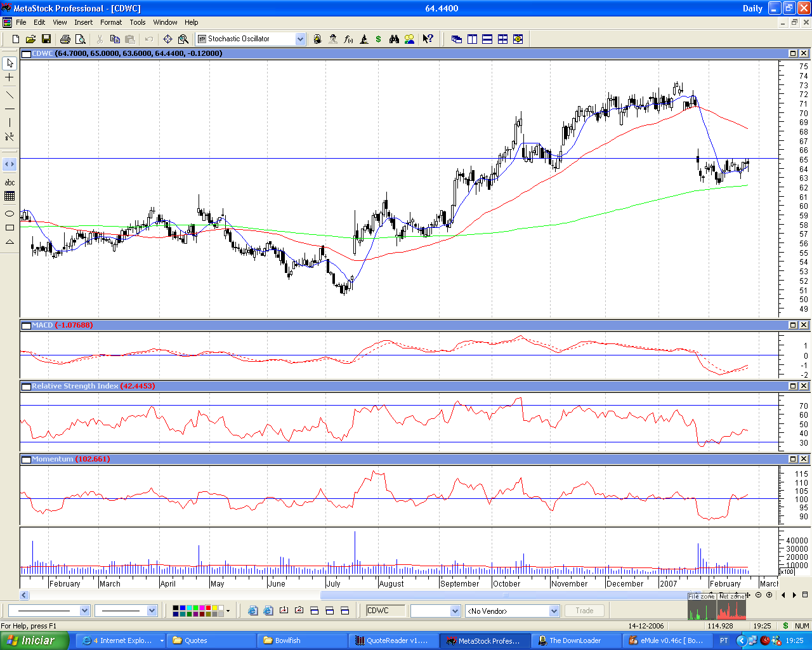Select the ellipse drawing tool
812x650 pixels.
point(10,213)
